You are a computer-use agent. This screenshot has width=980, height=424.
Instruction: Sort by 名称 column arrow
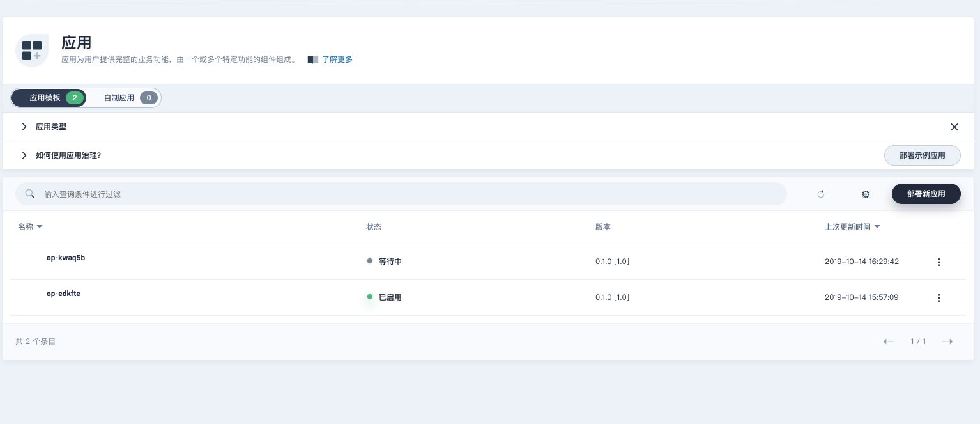click(x=40, y=227)
